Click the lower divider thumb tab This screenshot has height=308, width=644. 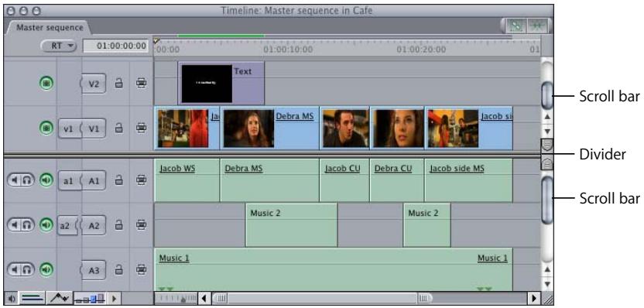(x=547, y=164)
